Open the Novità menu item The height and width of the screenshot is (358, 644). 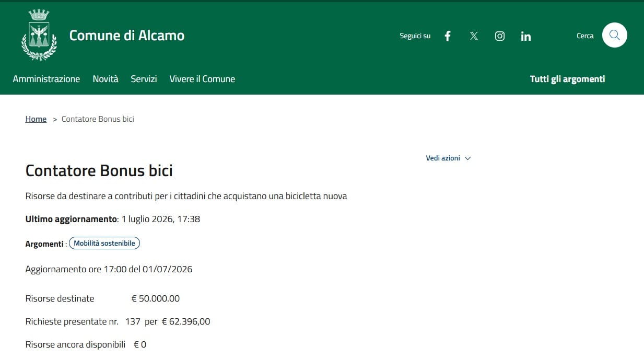tap(106, 79)
